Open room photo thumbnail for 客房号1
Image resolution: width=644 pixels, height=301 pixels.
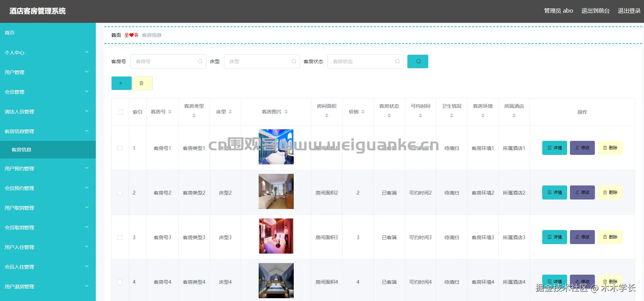[276, 147]
